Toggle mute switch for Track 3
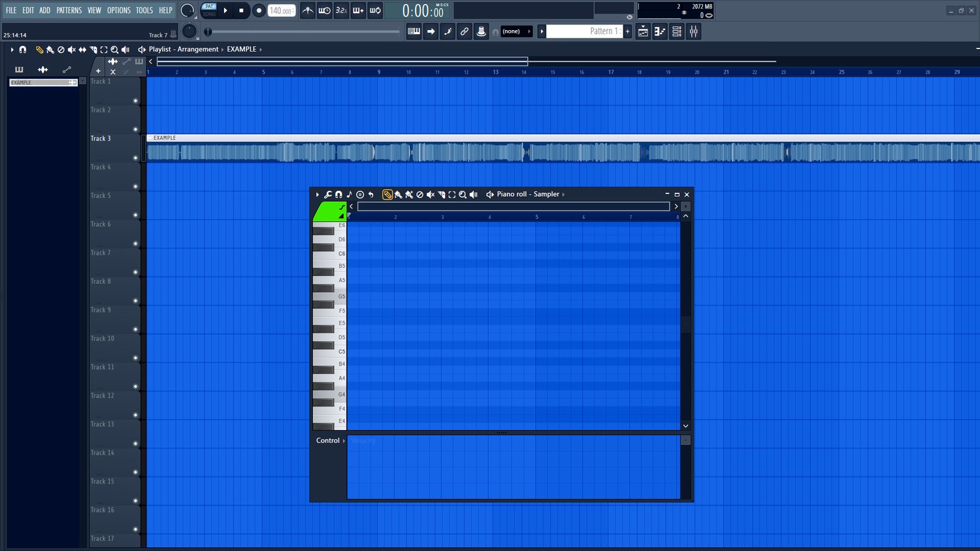Image resolution: width=980 pixels, height=551 pixels. pos(135,158)
